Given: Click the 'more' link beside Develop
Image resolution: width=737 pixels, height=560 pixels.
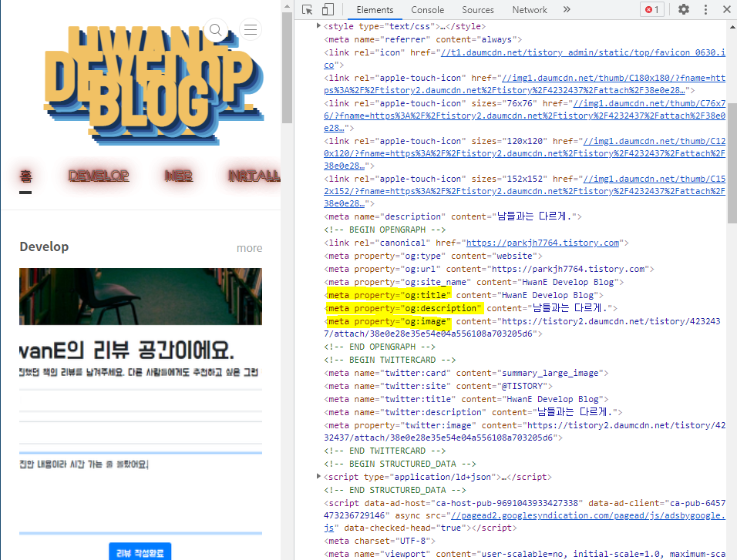Looking at the screenshot, I should (249, 248).
